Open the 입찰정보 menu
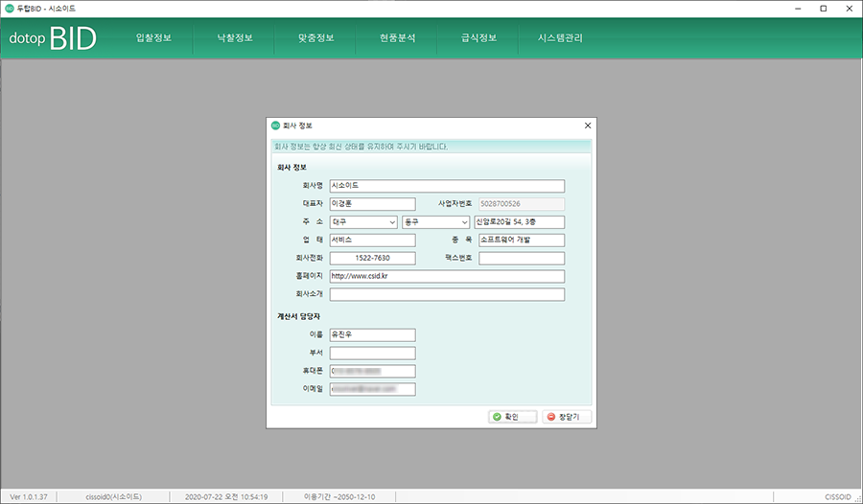The image size is (863, 504). coord(152,39)
